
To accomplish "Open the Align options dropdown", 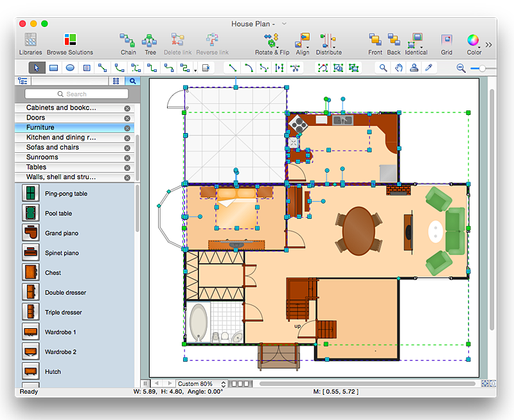I will pos(302,40).
